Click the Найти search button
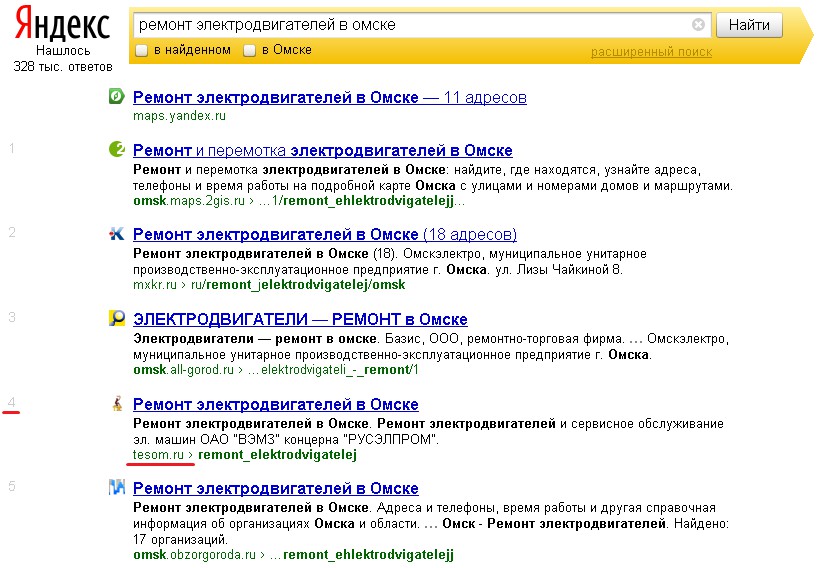The image size is (817, 568). tap(749, 25)
